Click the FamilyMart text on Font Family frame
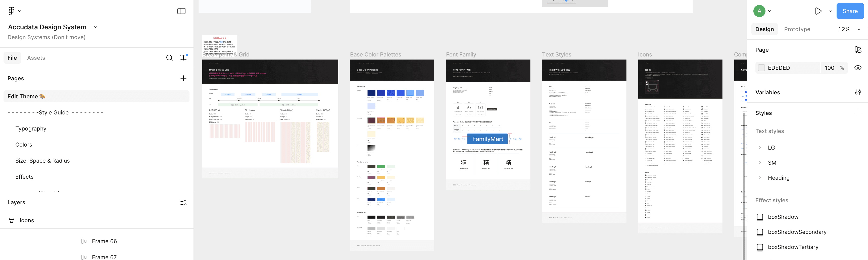 (x=488, y=139)
